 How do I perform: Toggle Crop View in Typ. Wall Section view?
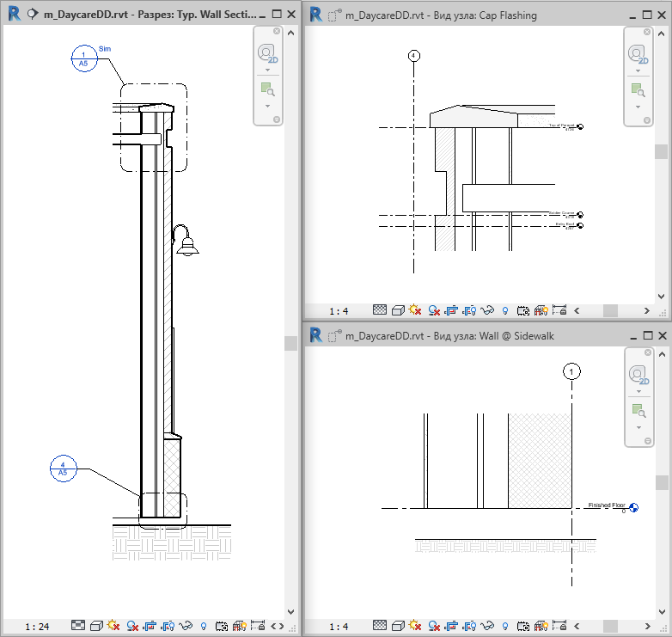click(150, 626)
